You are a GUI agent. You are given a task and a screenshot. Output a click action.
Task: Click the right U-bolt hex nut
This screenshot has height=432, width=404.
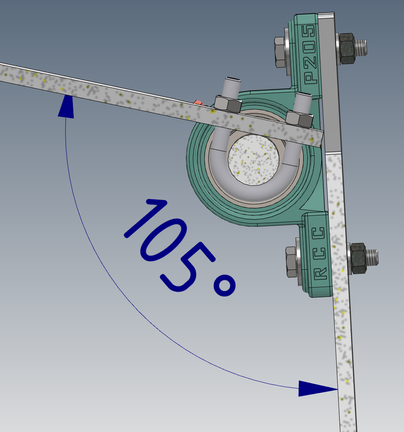click(x=299, y=119)
